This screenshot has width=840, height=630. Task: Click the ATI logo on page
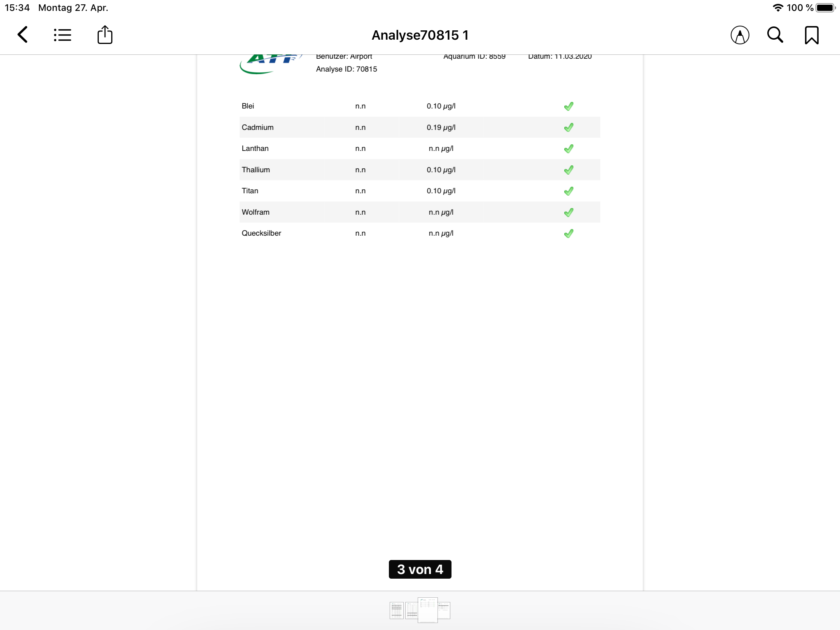click(270, 64)
